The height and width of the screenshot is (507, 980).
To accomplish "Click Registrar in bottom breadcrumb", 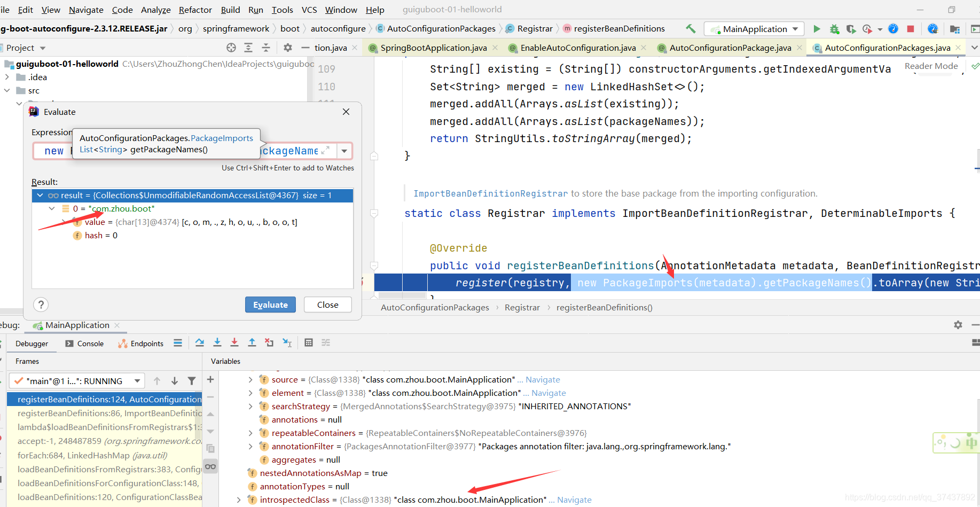I will (522, 308).
